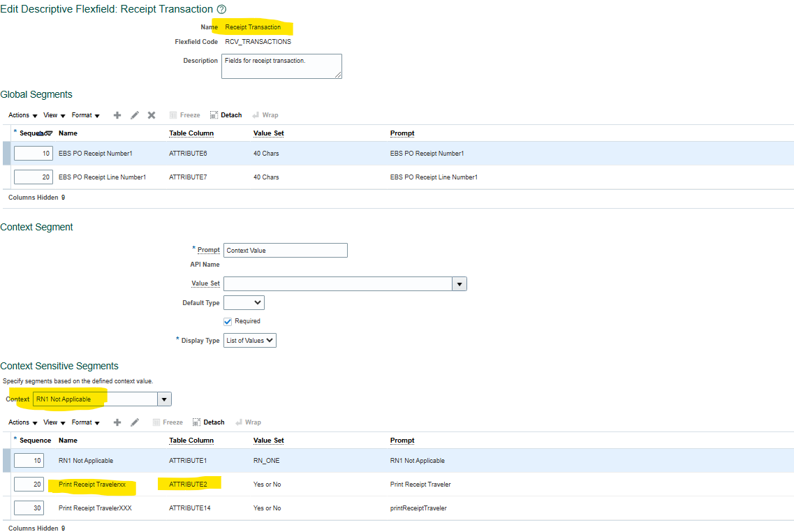The image size is (794, 532).
Task: Delete the selected global segment
Action: pyautogui.click(x=152, y=115)
